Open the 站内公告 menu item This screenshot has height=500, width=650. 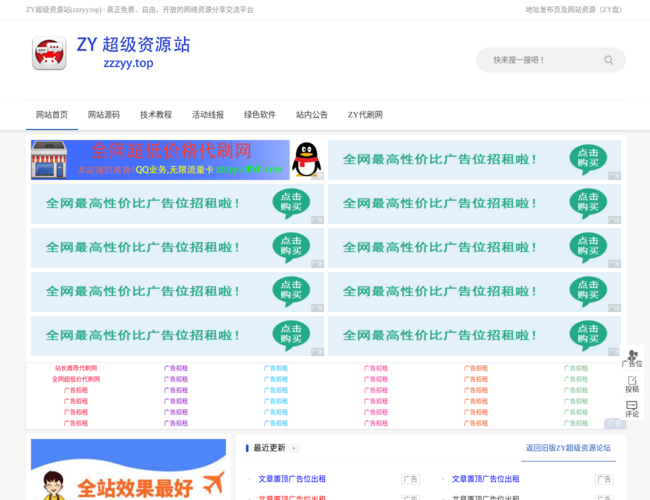pyautogui.click(x=312, y=115)
